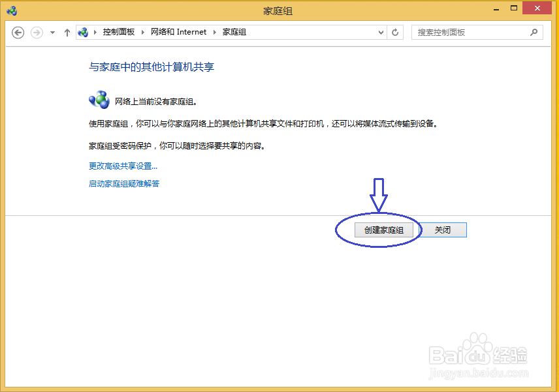Click the up one level arrow
This screenshot has height=392, width=559.
67,32
